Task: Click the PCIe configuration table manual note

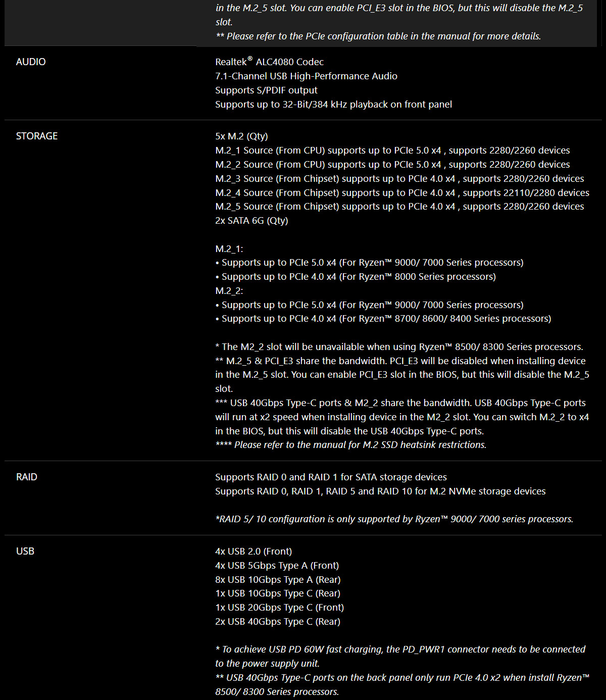Action: pyautogui.click(x=378, y=36)
